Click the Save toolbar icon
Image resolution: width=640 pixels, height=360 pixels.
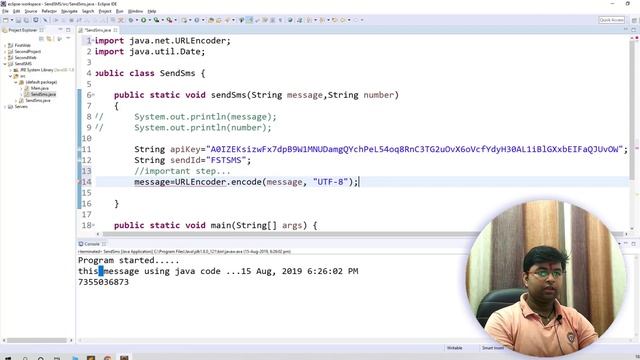point(18,20)
